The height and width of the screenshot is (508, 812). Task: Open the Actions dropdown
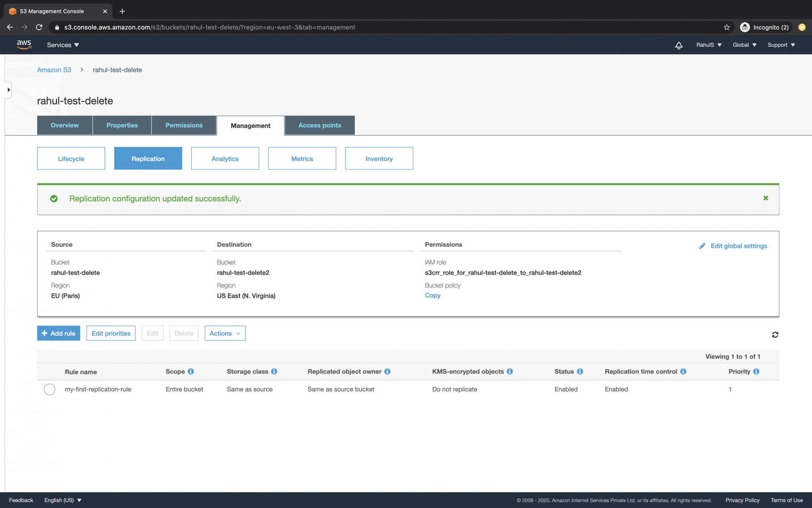(225, 333)
